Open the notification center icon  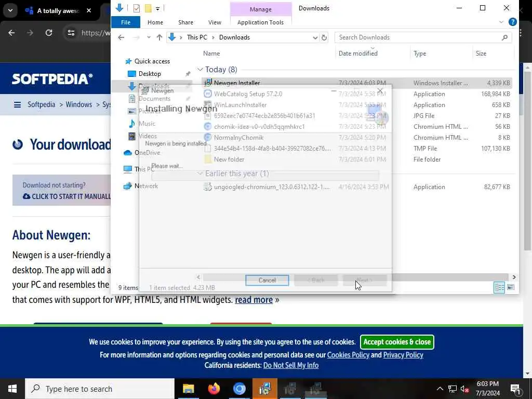[x=515, y=389]
